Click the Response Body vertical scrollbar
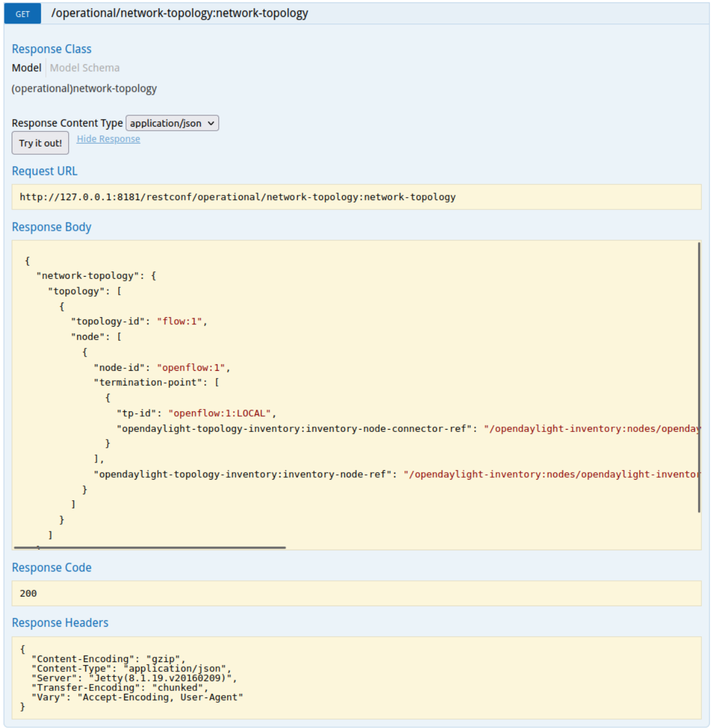The height and width of the screenshot is (728, 711). (x=699, y=377)
